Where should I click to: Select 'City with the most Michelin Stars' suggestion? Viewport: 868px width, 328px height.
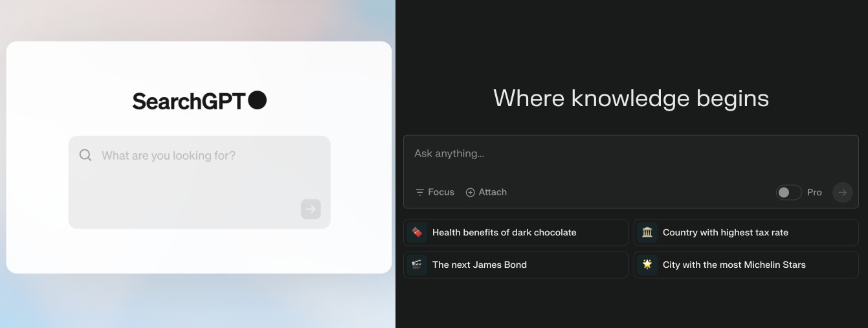click(x=746, y=265)
